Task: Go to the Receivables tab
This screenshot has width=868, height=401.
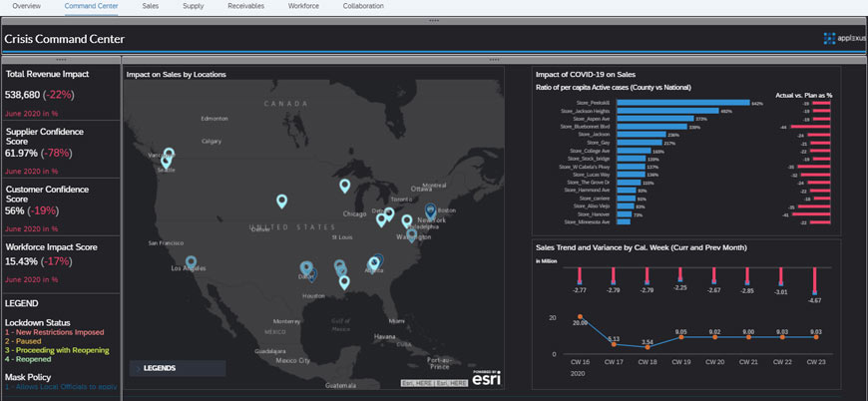Action: [x=245, y=6]
